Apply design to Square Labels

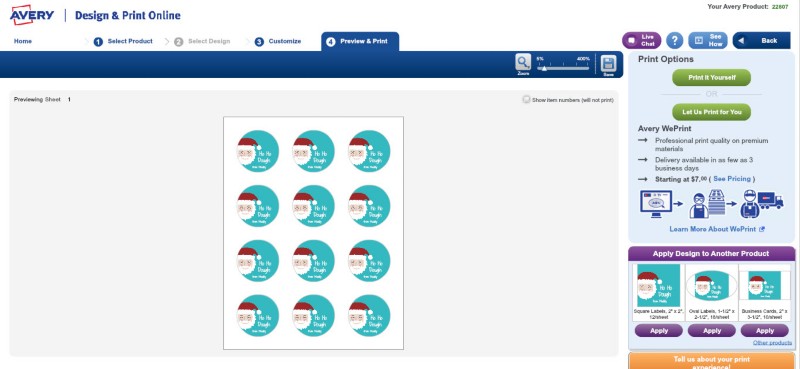(x=659, y=331)
